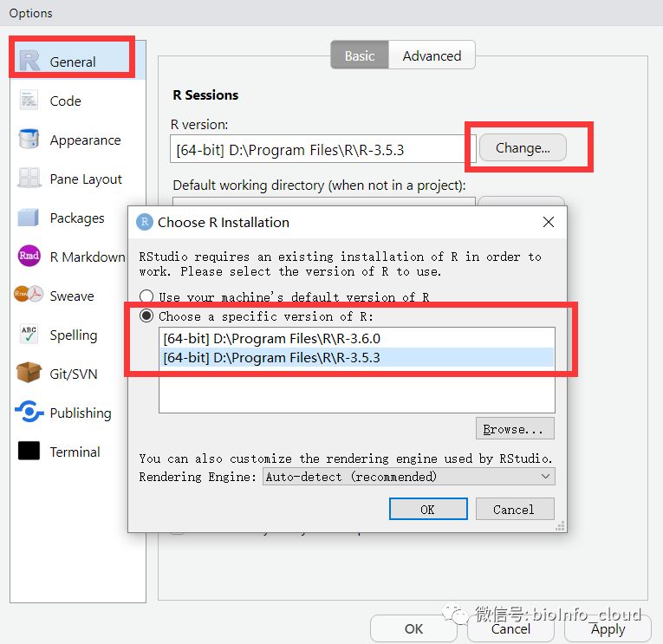Click Cancel in Choose R Installation
663x644 pixels.
coord(515,509)
